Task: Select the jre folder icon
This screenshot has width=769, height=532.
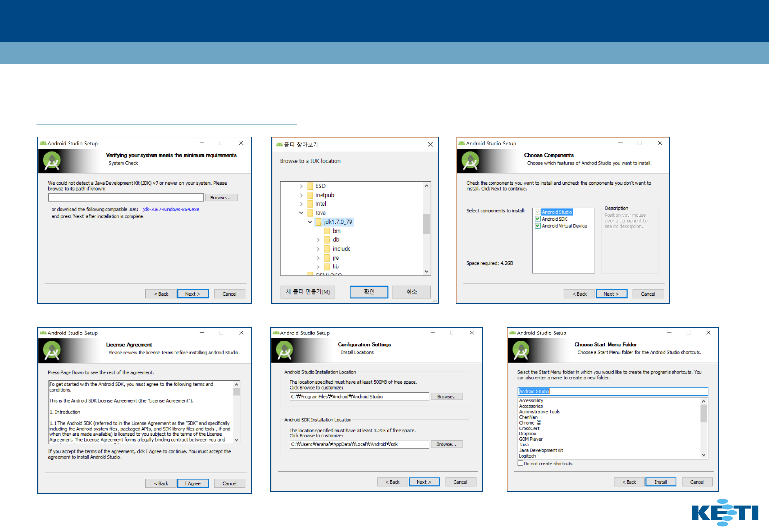Action: point(327,258)
